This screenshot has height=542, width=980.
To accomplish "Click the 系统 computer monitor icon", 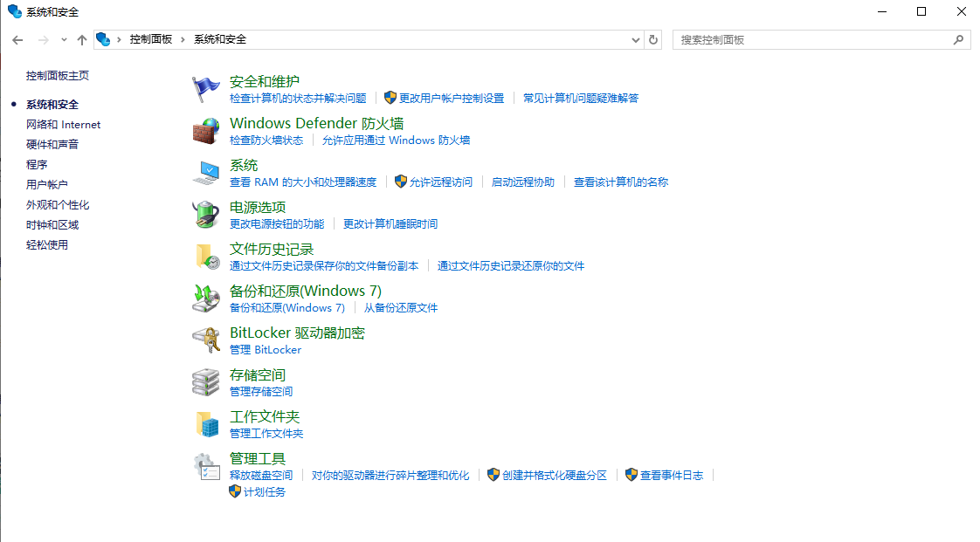I will click(x=205, y=173).
